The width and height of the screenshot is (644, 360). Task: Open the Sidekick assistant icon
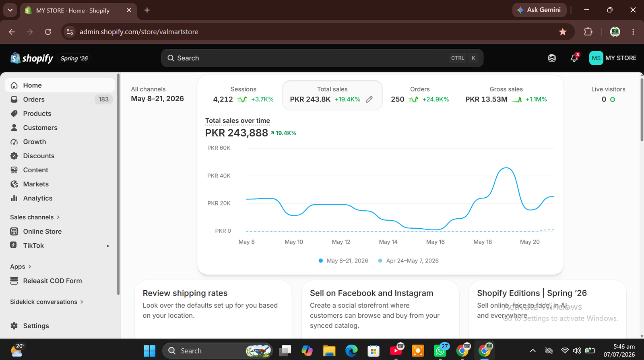[552, 58]
